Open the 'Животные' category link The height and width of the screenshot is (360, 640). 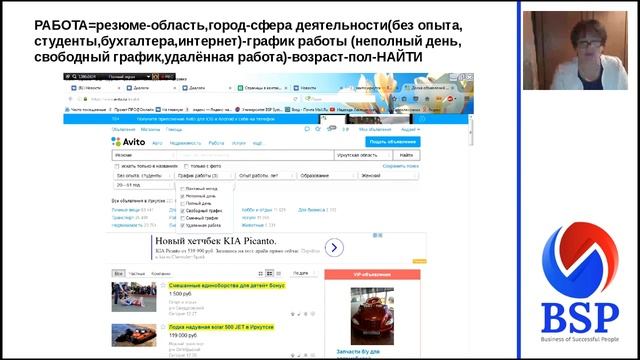253,225
